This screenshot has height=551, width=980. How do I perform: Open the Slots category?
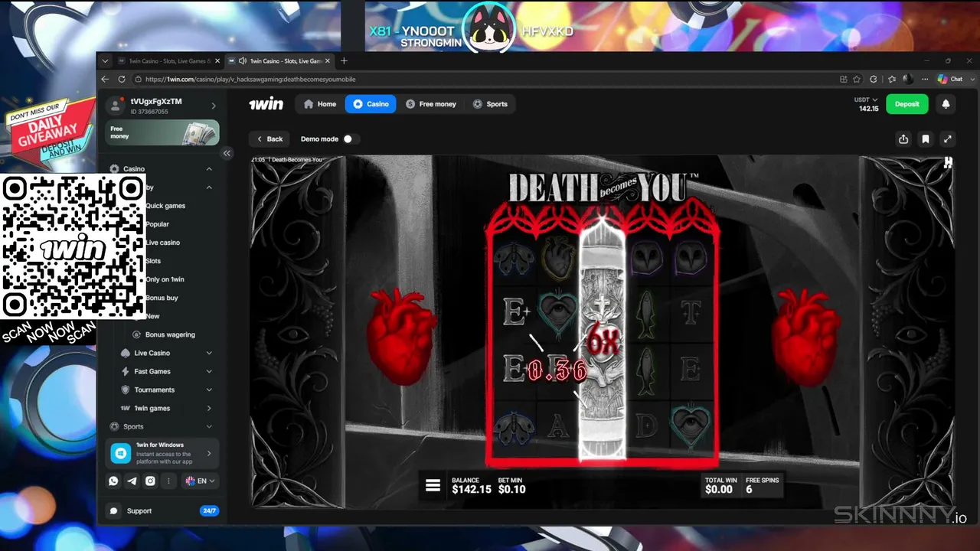click(x=154, y=261)
